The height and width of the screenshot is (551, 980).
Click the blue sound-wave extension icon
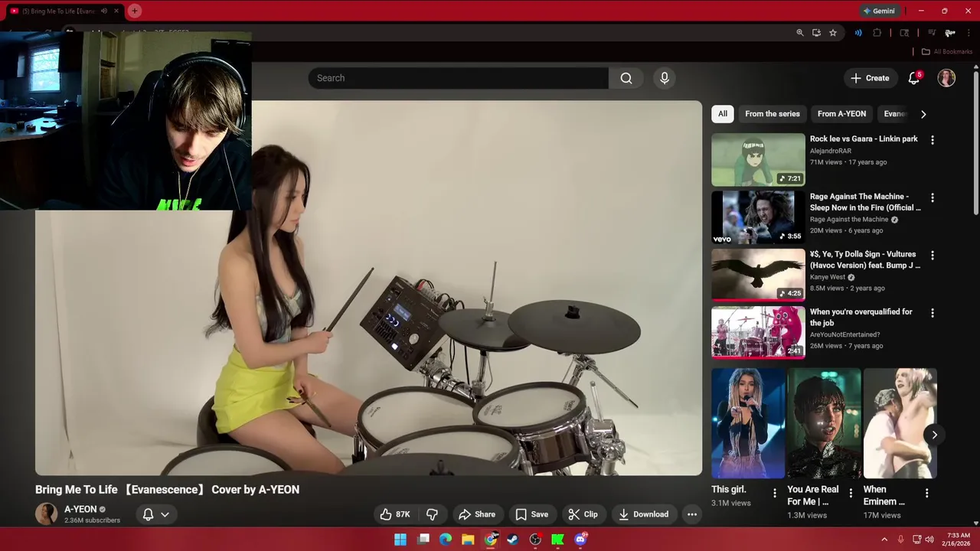pos(858,33)
